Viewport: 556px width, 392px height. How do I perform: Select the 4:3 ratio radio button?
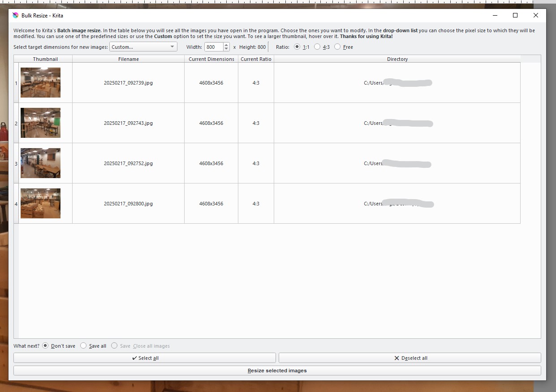pos(317,47)
